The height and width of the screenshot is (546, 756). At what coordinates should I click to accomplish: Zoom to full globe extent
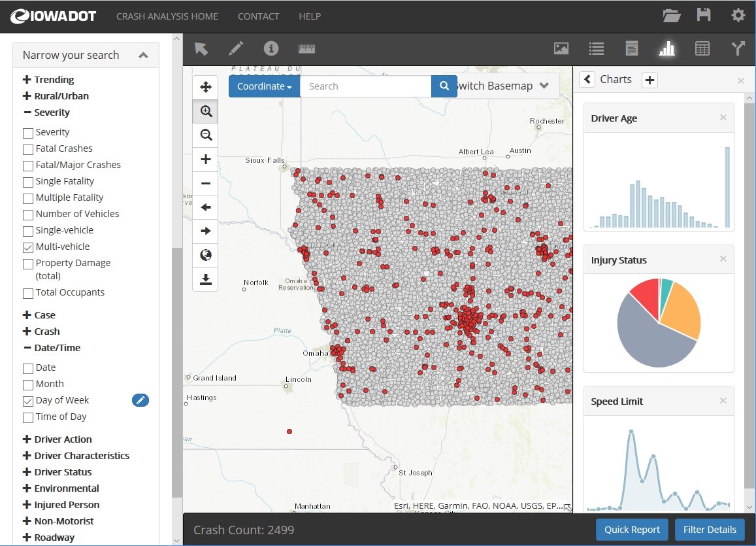point(206,255)
